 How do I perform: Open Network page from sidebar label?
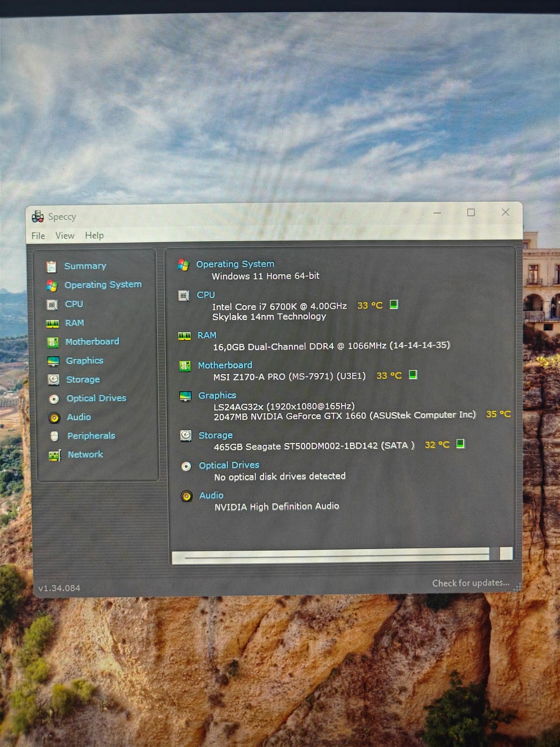[85, 455]
